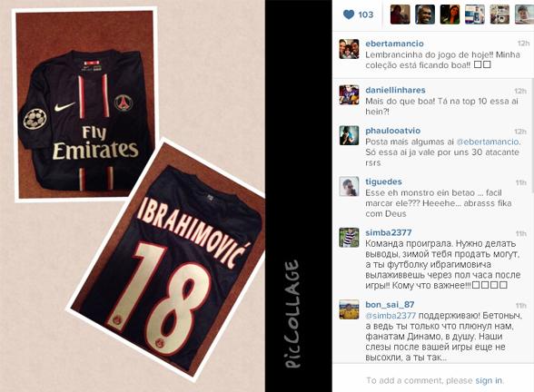This screenshot has height=392, width=534.
Task: Open tiguedes' profile avatar
Action: [x=349, y=186]
